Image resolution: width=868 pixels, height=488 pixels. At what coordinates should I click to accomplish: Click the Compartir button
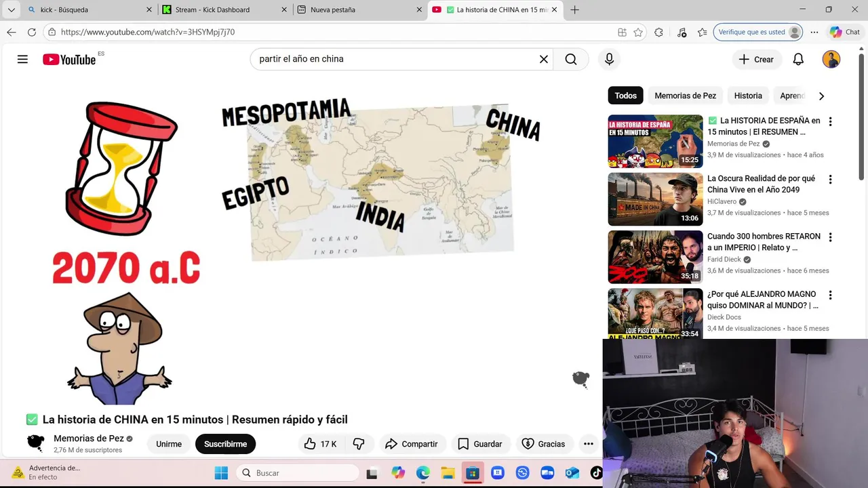(x=412, y=444)
